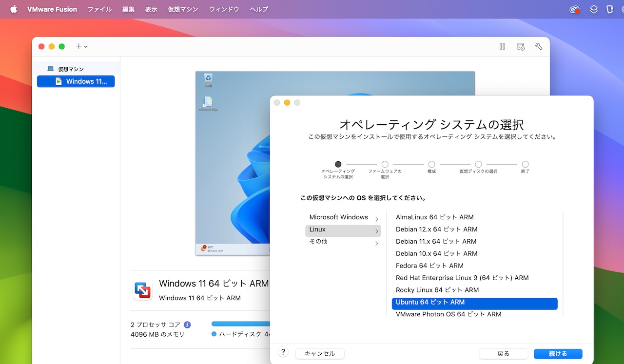This screenshot has width=624, height=364.
Task: Click the 4096 MB のメモリ text
Action: click(x=157, y=335)
